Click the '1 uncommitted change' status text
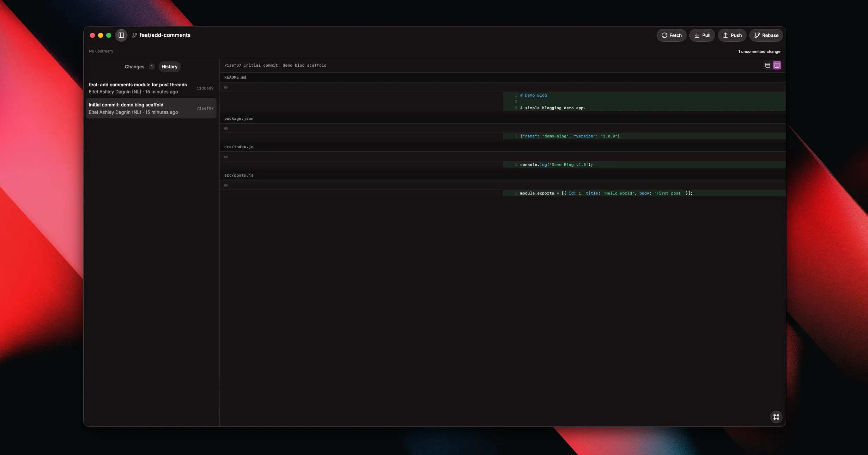Image resolution: width=868 pixels, height=455 pixels. click(759, 51)
